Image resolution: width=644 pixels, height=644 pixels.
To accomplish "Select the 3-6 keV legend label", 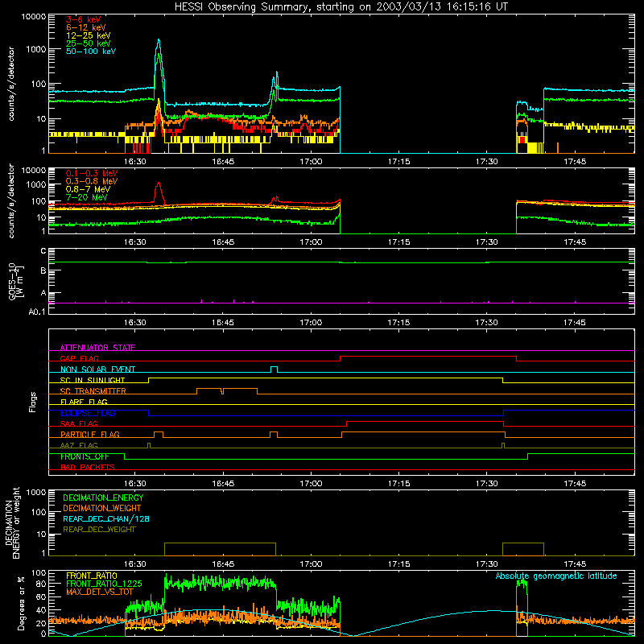I will [84, 19].
